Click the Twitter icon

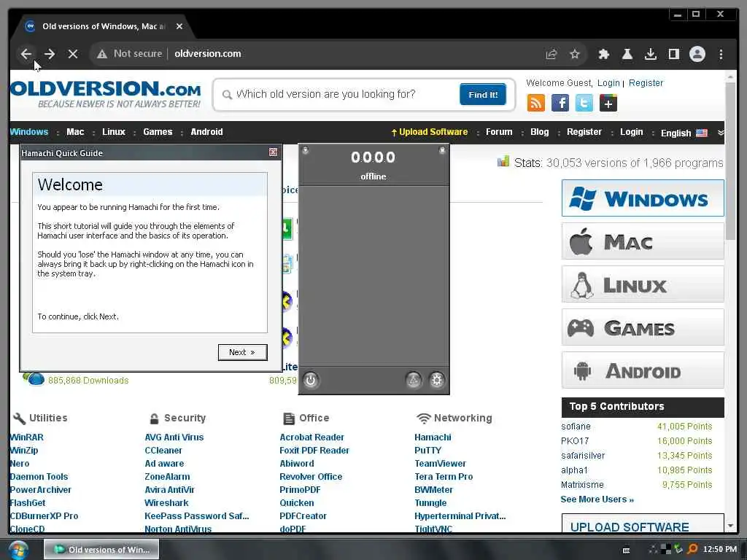point(584,102)
